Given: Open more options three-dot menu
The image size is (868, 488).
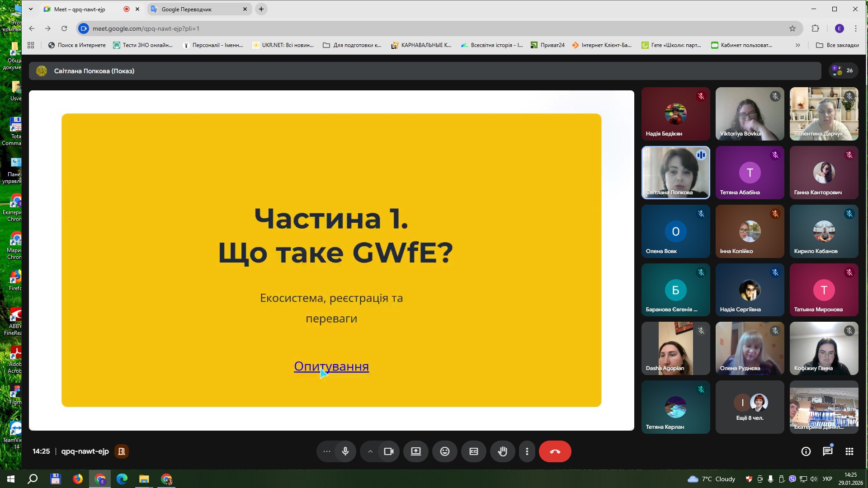Looking at the screenshot, I should coord(527,451).
